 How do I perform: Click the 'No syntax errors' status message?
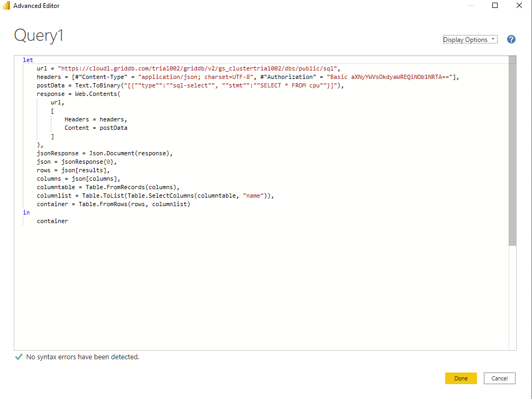83,358
